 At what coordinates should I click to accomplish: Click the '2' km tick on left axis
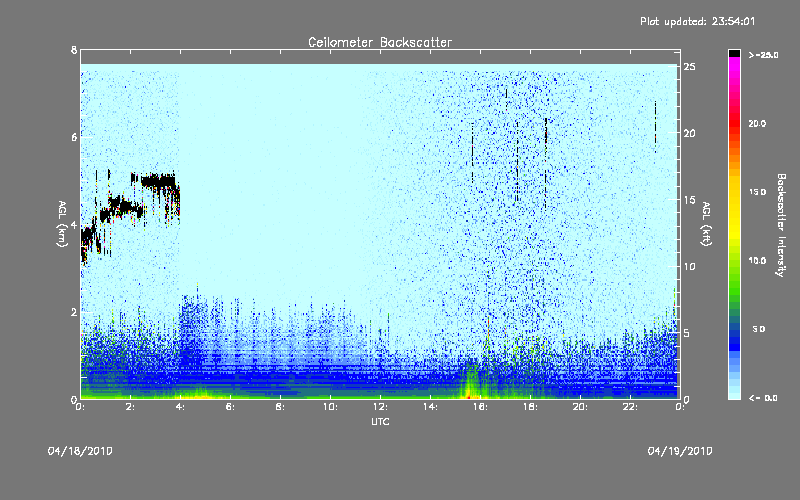coord(74,312)
